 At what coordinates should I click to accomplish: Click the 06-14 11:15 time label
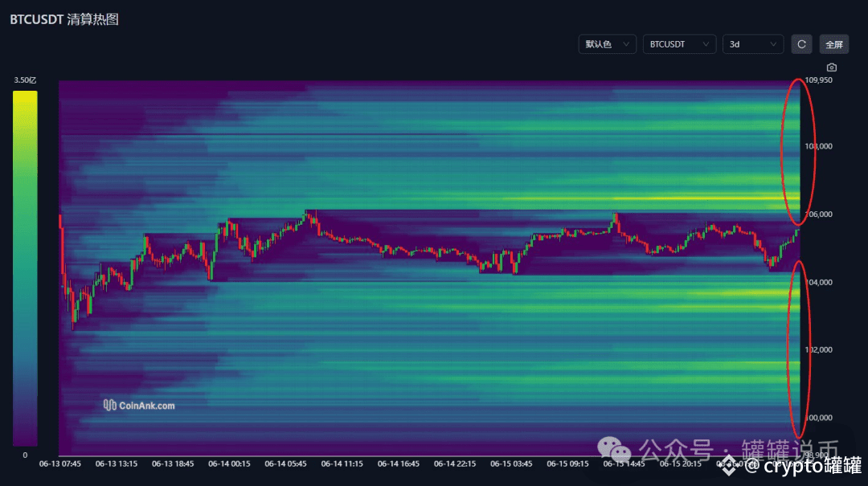point(342,464)
